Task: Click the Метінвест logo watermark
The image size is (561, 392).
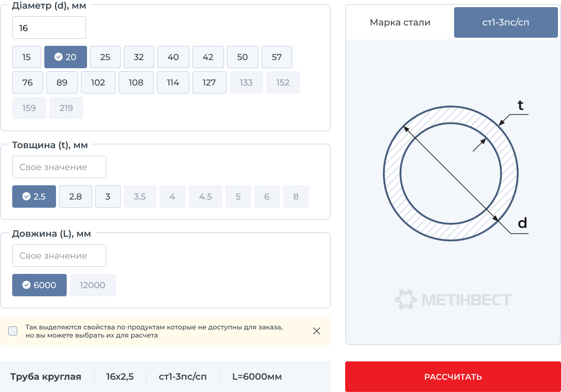Action: coord(453,300)
